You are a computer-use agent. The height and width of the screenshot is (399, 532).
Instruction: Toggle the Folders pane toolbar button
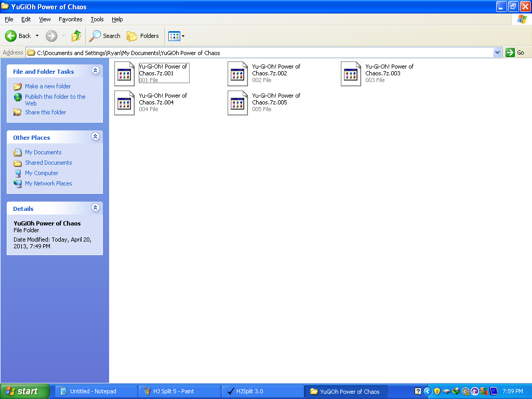[143, 36]
